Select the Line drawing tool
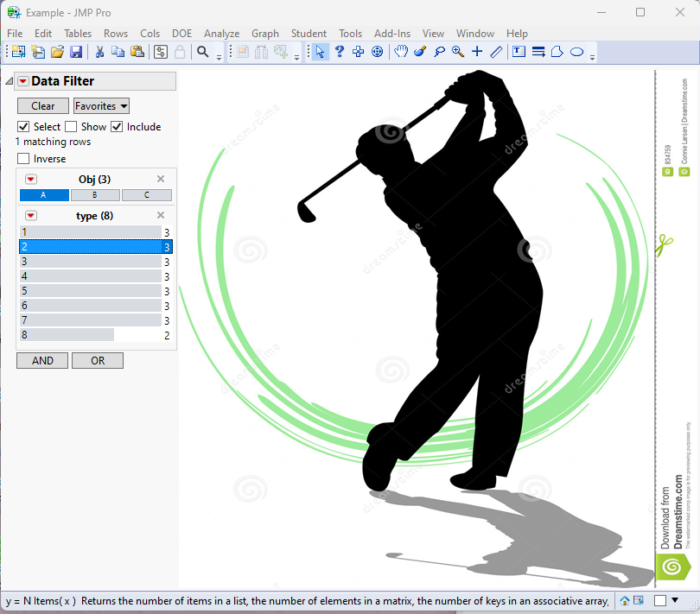This screenshot has width=700, height=614. [x=496, y=52]
